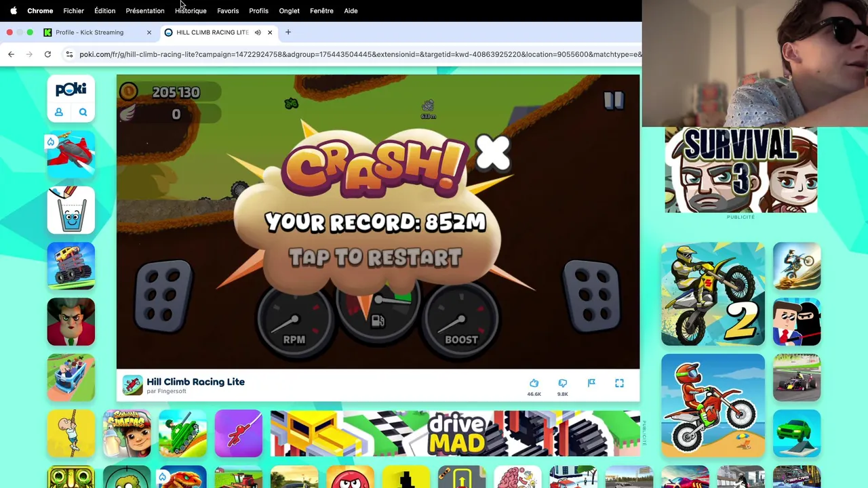This screenshot has height=488, width=868.
Task: Open the green car ramp game thumbnail
Action: tap(797, 434)
